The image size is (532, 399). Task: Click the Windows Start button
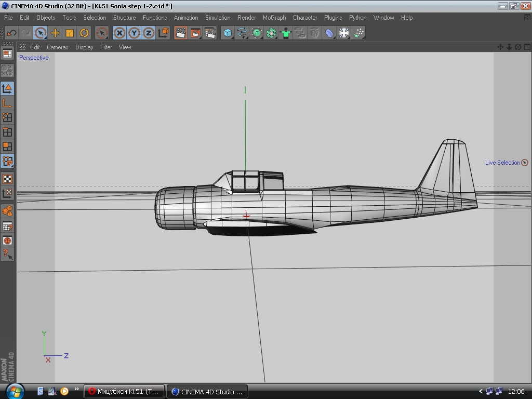(15, 391)
